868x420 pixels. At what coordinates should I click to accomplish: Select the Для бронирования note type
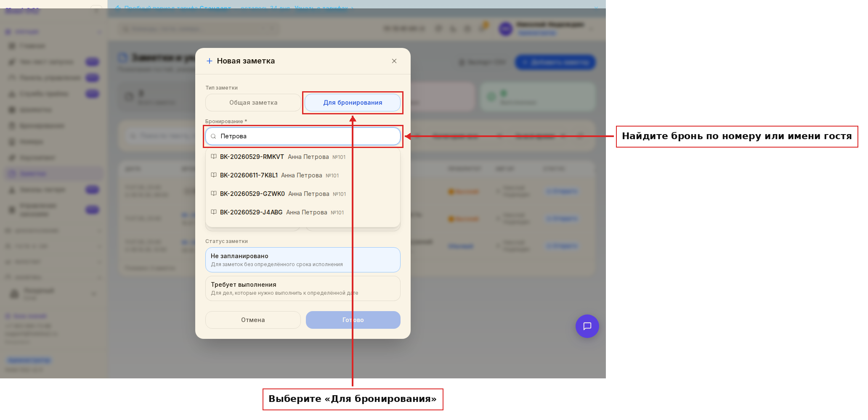point(353,103)
